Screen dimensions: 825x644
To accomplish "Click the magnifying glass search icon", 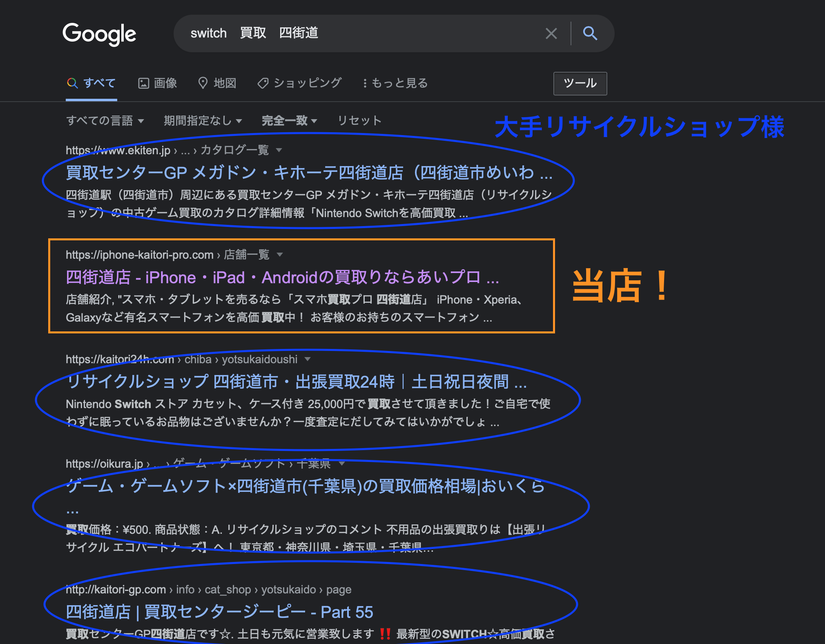I will coord(590,33).
